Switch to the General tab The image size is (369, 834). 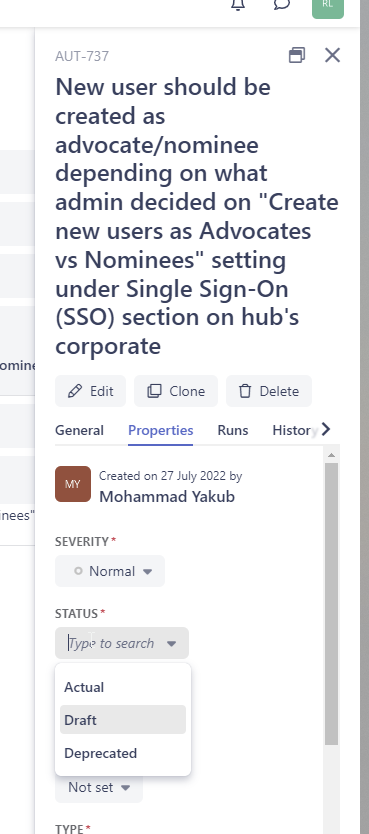pyautogui.click(x=79, y=430)
